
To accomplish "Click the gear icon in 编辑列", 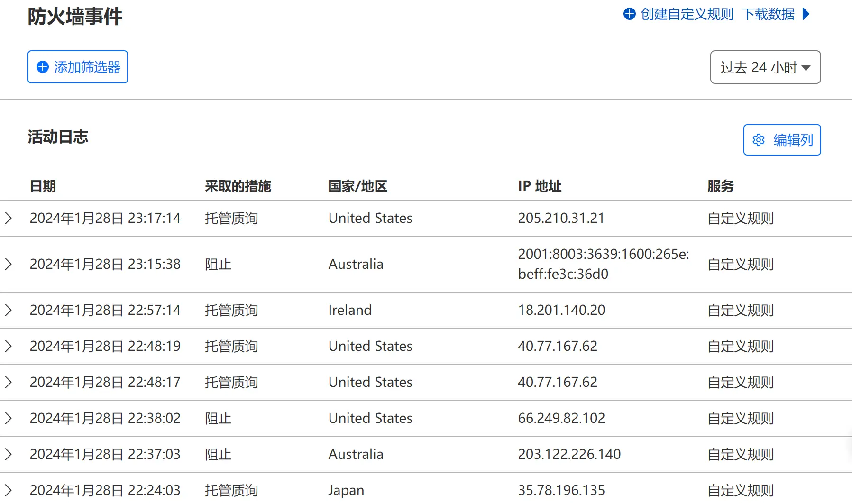I will pos(759,140).
